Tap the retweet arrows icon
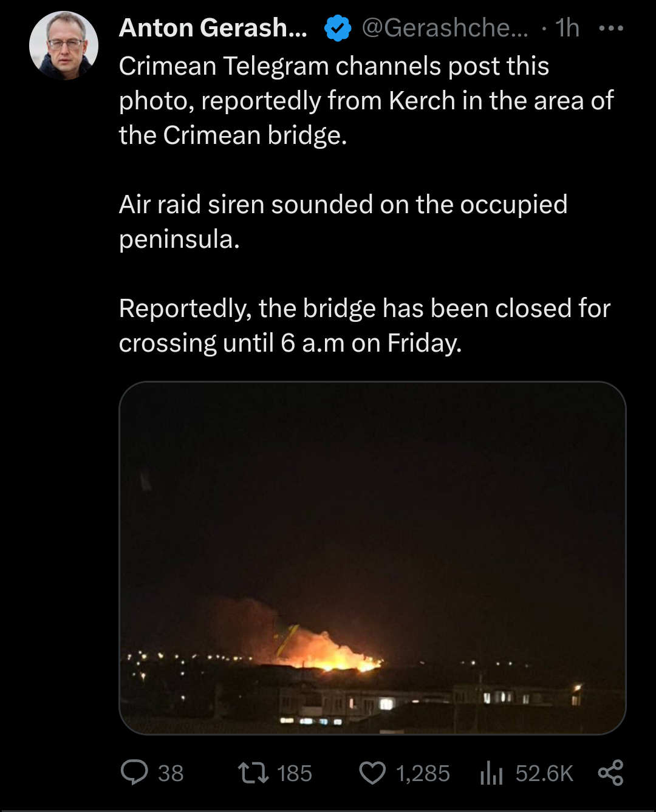The image size is (656, 812). pyautogui.click(x=253, y=773)
